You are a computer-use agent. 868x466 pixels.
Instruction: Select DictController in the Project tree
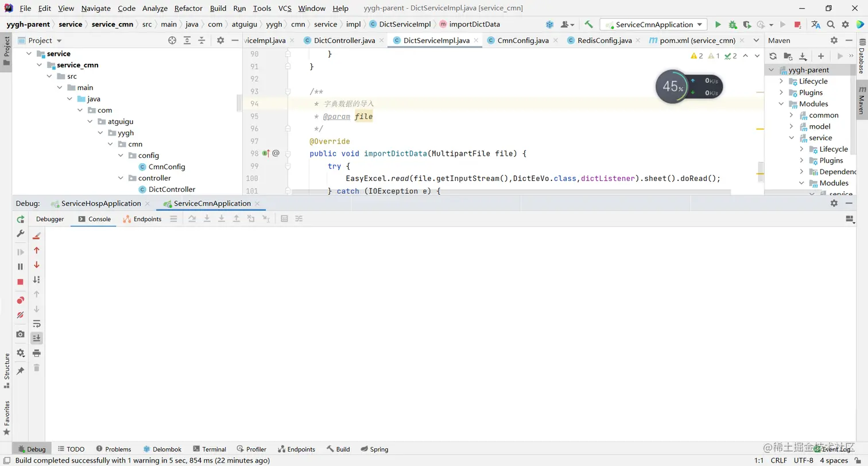pyautogui.click(x=172, y=189)
